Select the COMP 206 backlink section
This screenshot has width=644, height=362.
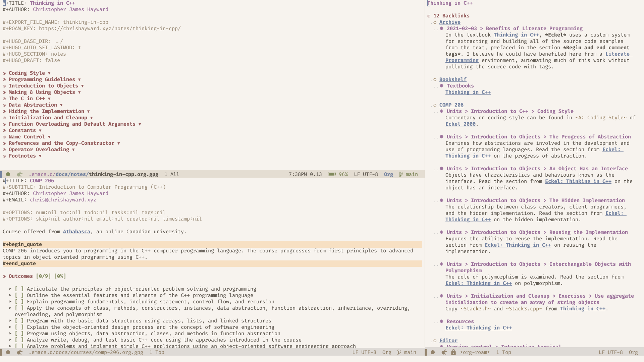[x=451, y=105]
